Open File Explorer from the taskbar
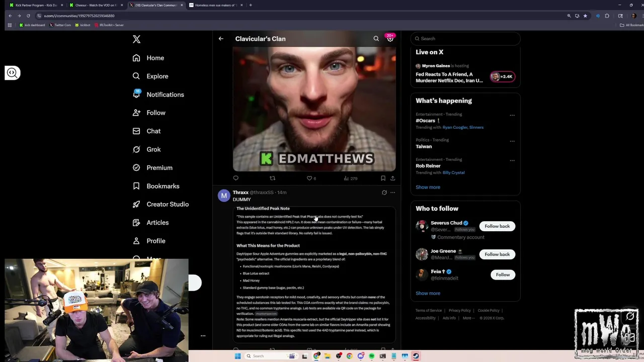 coord(328,356)
